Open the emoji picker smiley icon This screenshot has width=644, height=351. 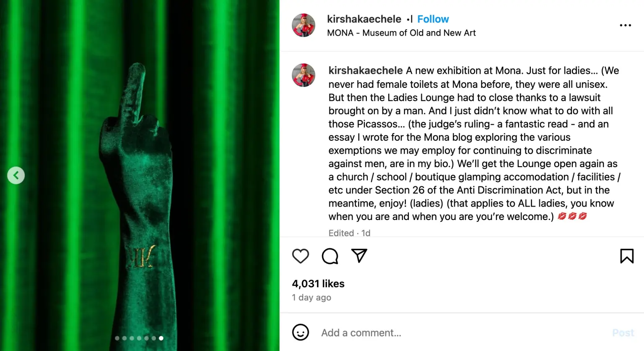[300, 333]
